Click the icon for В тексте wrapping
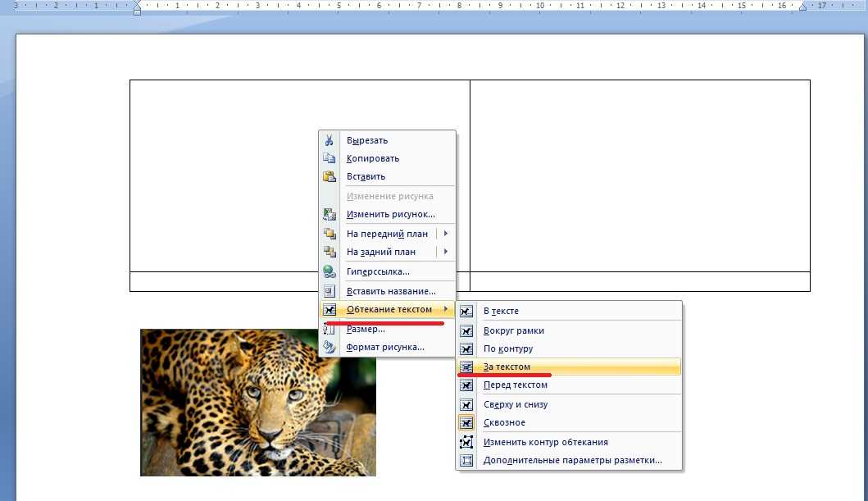 [466, 311]
